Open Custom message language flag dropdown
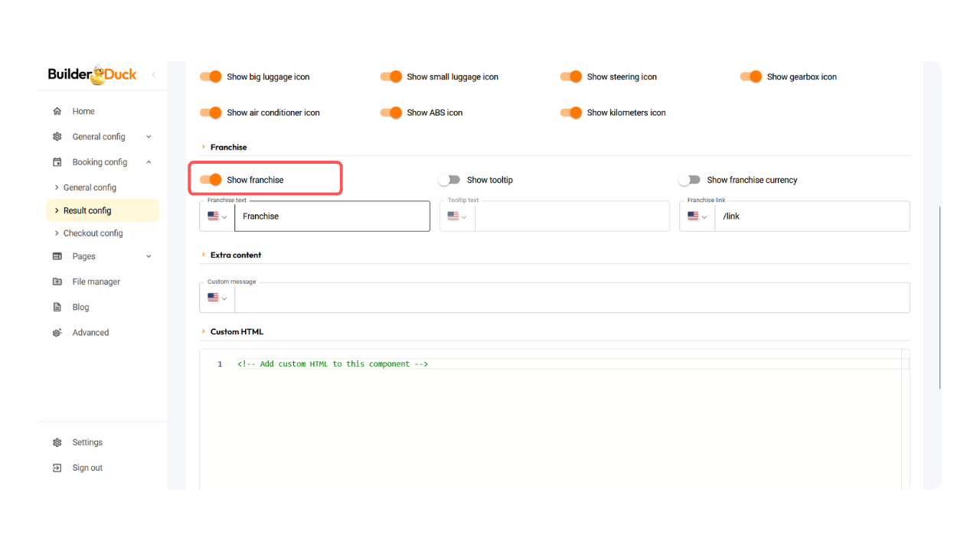Image resolution: width=980 pixels, height=551 pixels. pos(217,298)
